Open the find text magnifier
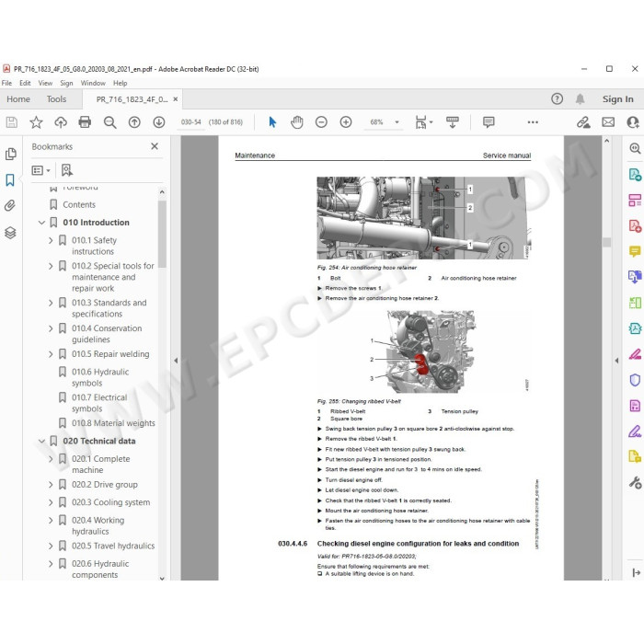This screenshot has width=644, height=644. 109,122
